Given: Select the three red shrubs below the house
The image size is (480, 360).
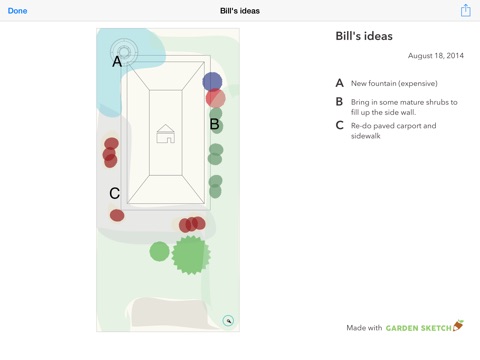Looking at the screenshot, I should pos(192,224).
